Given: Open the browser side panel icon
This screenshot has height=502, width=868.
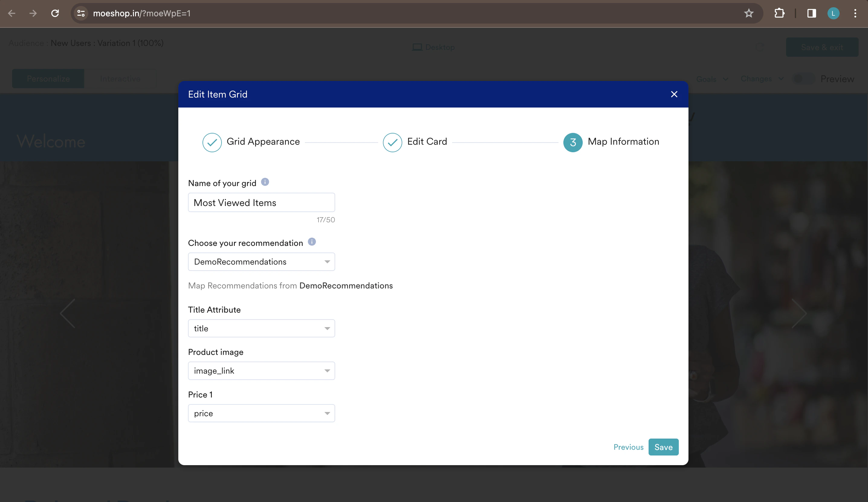Looking at the screenshot, I should tap(811, 13).
